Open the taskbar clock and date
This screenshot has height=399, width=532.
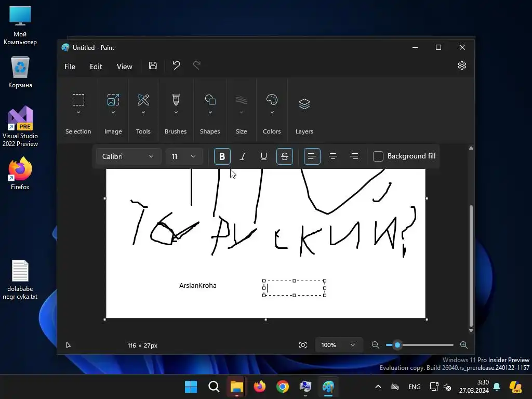pyautogui.click(x=474, y=387)
